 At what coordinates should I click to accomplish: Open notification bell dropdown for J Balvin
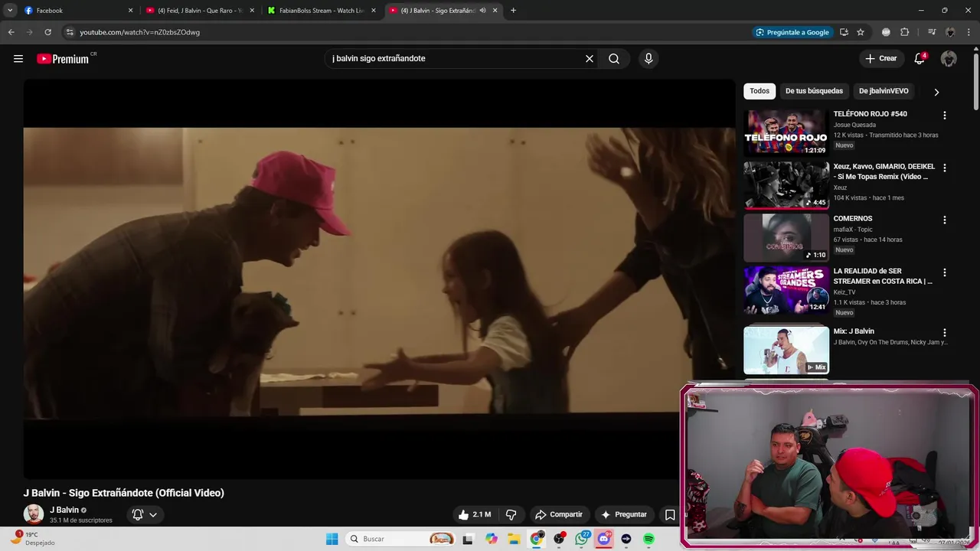145,515
